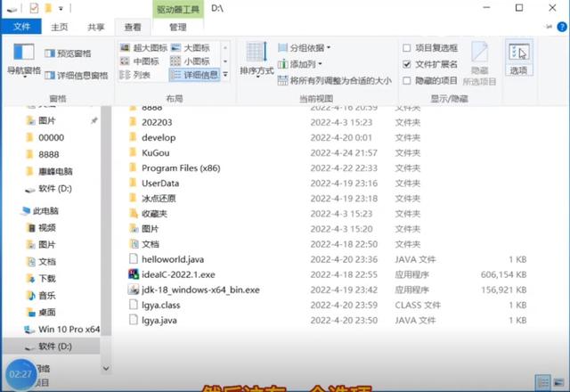The width and height of the screenshot is (570, 392).
Task: Uncheck the 文件扩展名 checkbox
Action: tap(407, 64)
